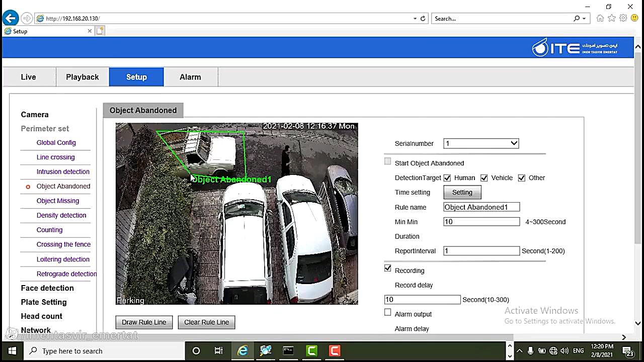Uncheck the Human detection target
The height and width of the screenshot is (362, 644).
(447, 178)
